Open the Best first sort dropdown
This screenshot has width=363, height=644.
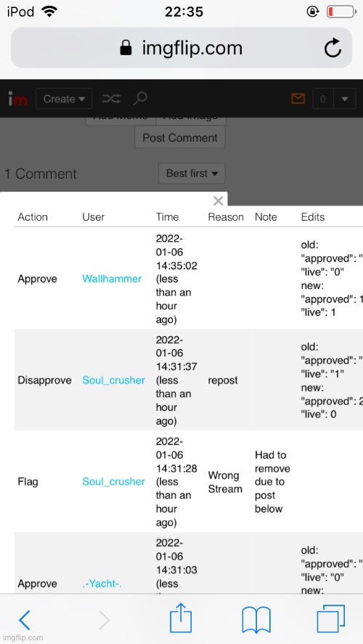pyautogui.click(x=192, y=174)
